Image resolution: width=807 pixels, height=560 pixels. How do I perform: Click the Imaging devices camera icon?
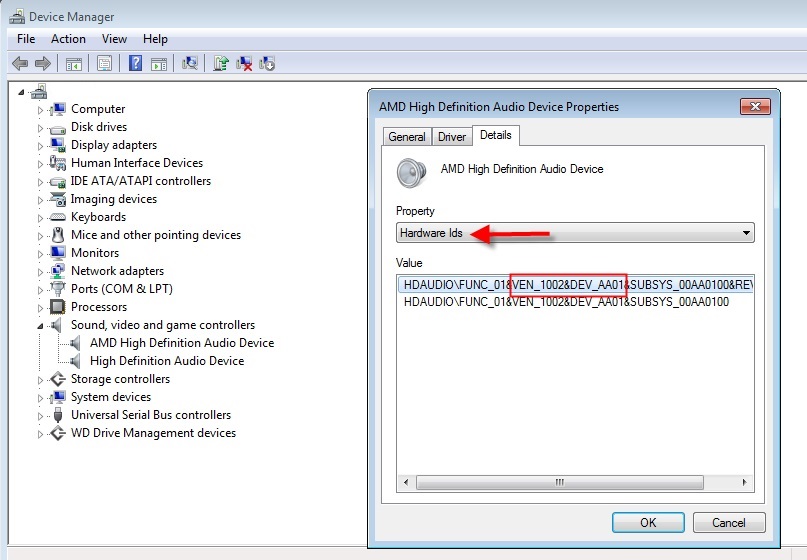coord(58,199)
